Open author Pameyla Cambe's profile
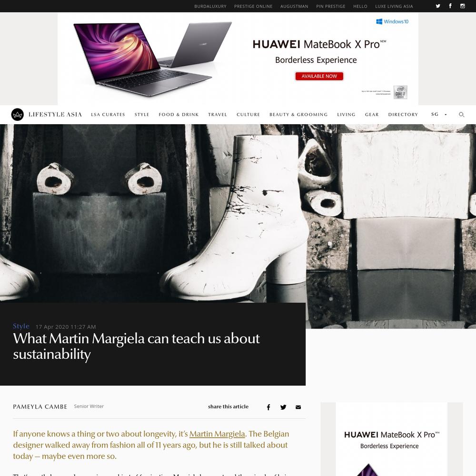Viewport: 476px width, 476px height. point(40,407)
